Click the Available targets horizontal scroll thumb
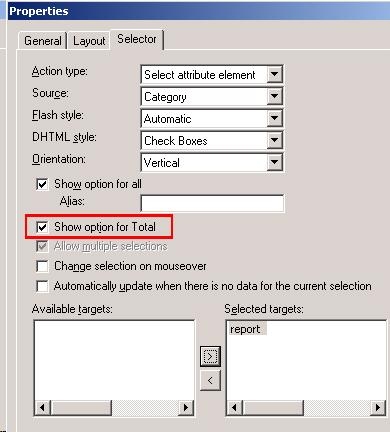Image resolution: width=390 pixels, height=432 pixels. click(81, 407)
